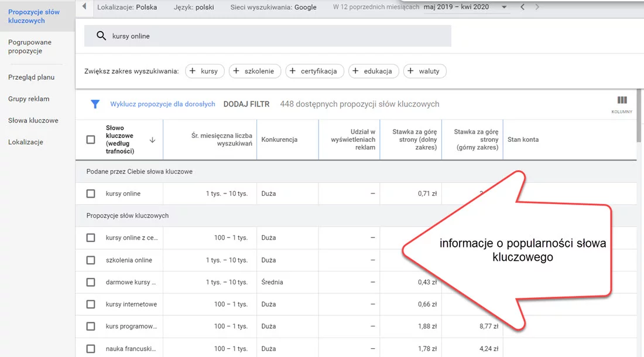
Task: Go to previous date range arrow
Action: click(523, 7)
